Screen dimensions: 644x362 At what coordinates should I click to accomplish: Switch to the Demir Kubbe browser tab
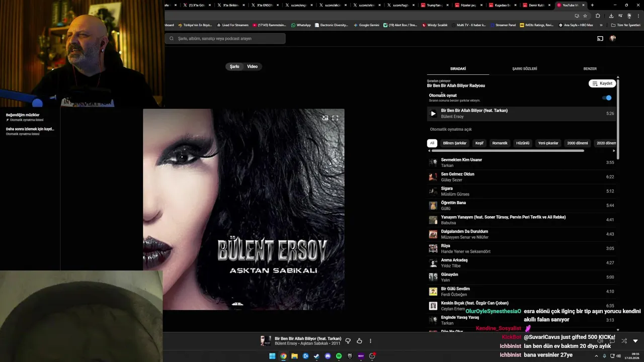(536, 5)
